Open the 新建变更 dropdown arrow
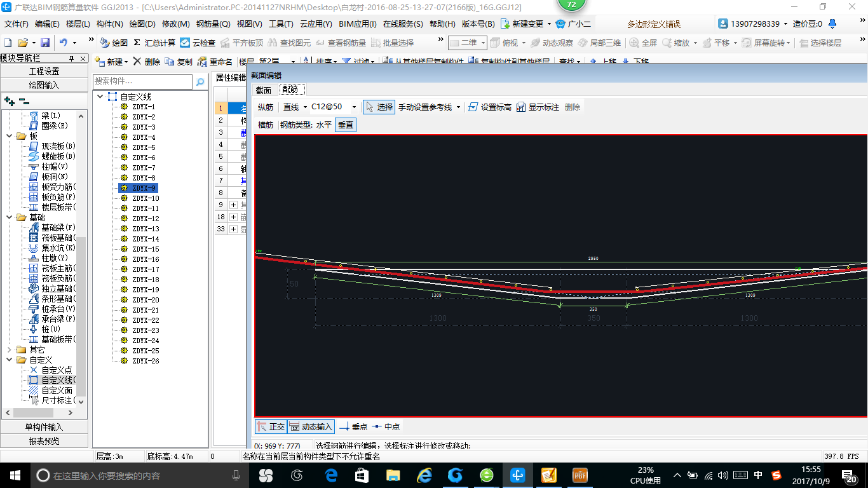The height and width of the screenshot is (488, 868). (548, 24)
